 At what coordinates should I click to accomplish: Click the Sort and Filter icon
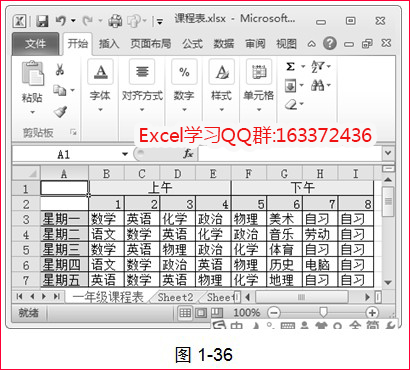(317, 67)
